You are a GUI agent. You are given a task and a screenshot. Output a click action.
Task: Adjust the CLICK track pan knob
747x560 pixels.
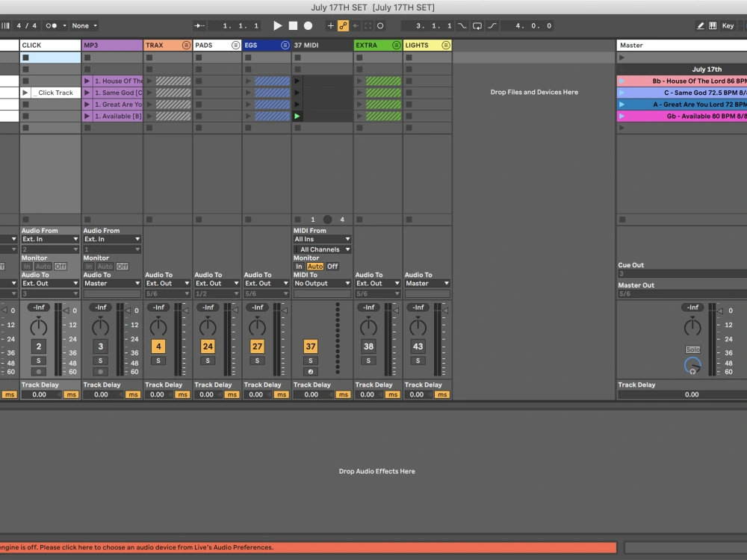39,327
